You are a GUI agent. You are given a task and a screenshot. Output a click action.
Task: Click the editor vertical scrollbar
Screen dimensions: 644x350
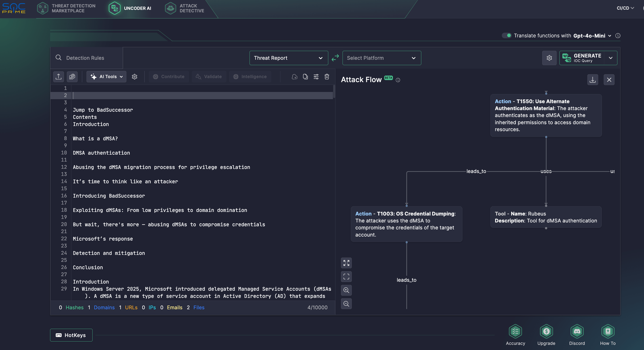[334, 92]
